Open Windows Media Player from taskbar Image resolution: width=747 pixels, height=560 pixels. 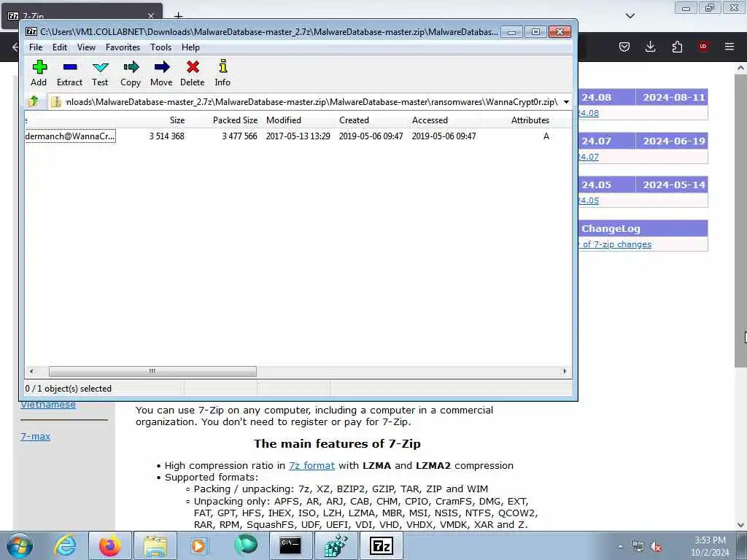(199, 545)
